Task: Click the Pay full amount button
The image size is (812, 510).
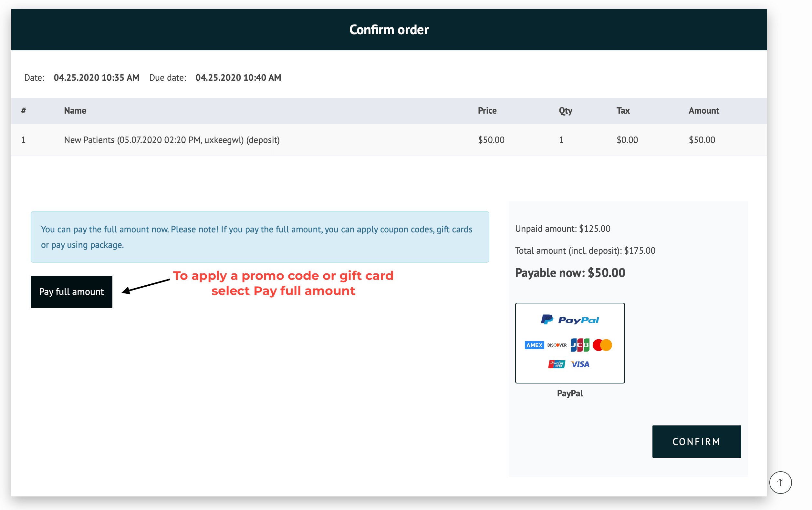Action: pyautogui.click(x=71, y=291)
